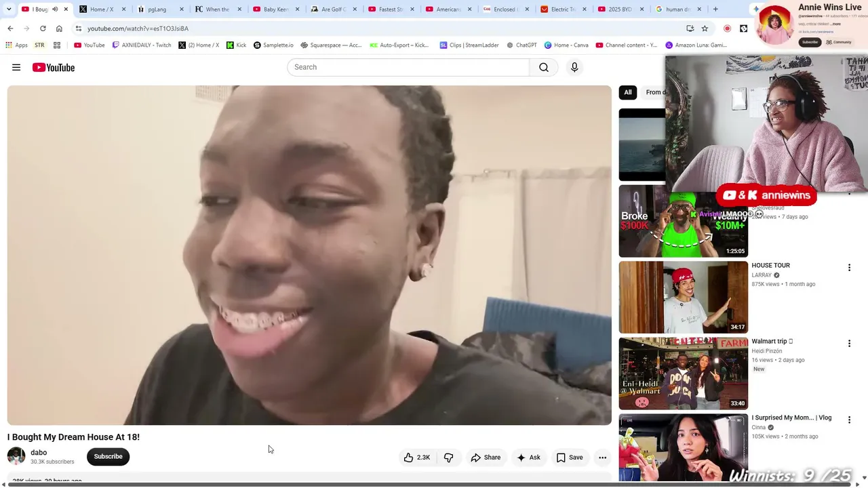This screenshot has height=488, width=868.
Task: Open options menu for I Surprised My Mom video
Action: click(x=849, y=420)
